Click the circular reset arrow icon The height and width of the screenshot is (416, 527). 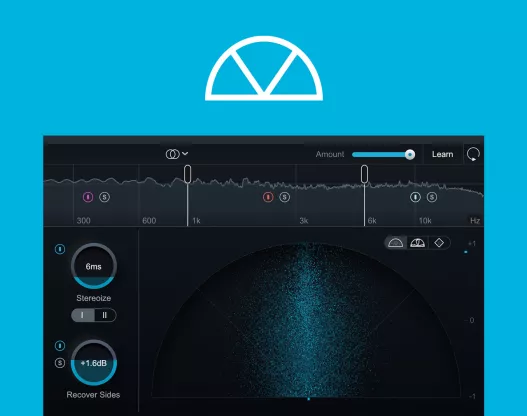point(473,154)
